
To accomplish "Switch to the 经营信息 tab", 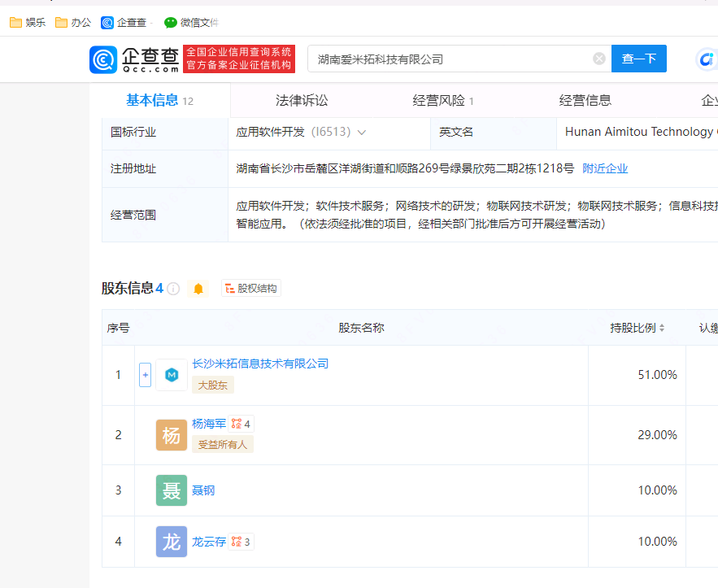I will (x=585, y=100).
